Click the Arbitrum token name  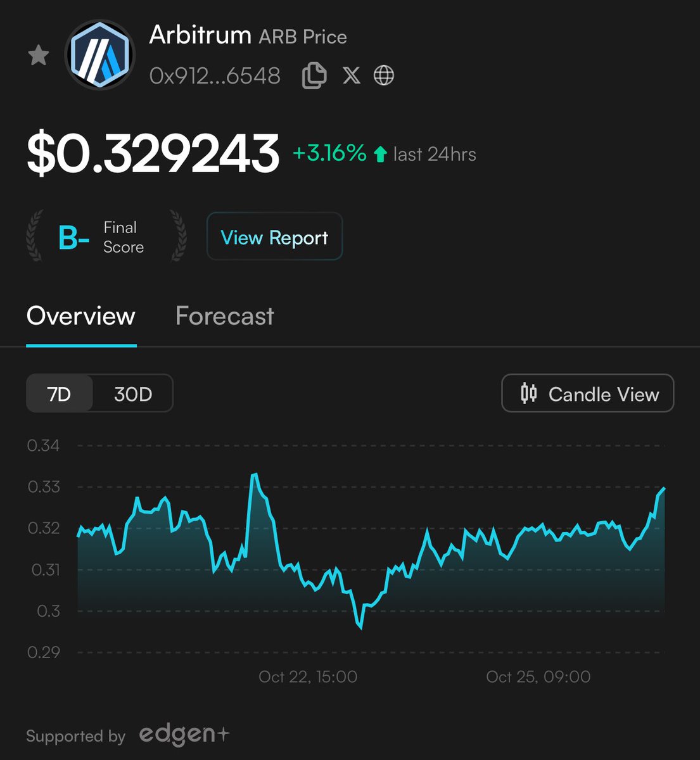point(200,35)
